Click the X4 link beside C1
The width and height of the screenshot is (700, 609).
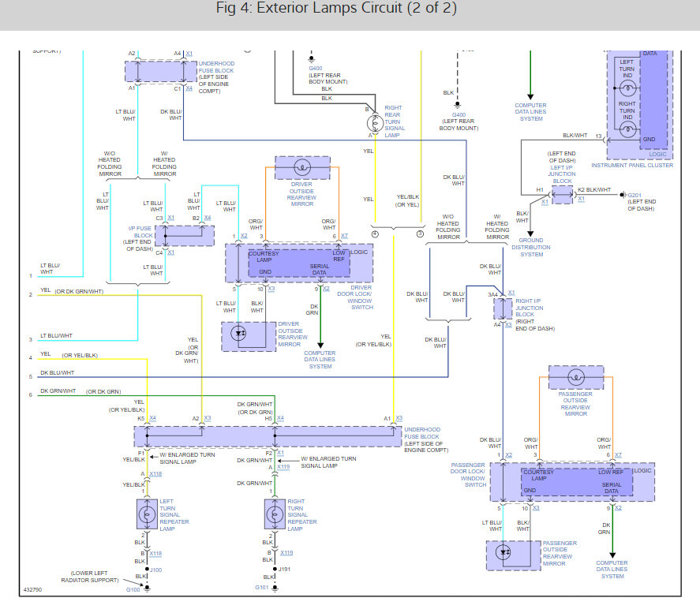click(x=189, y=88)
